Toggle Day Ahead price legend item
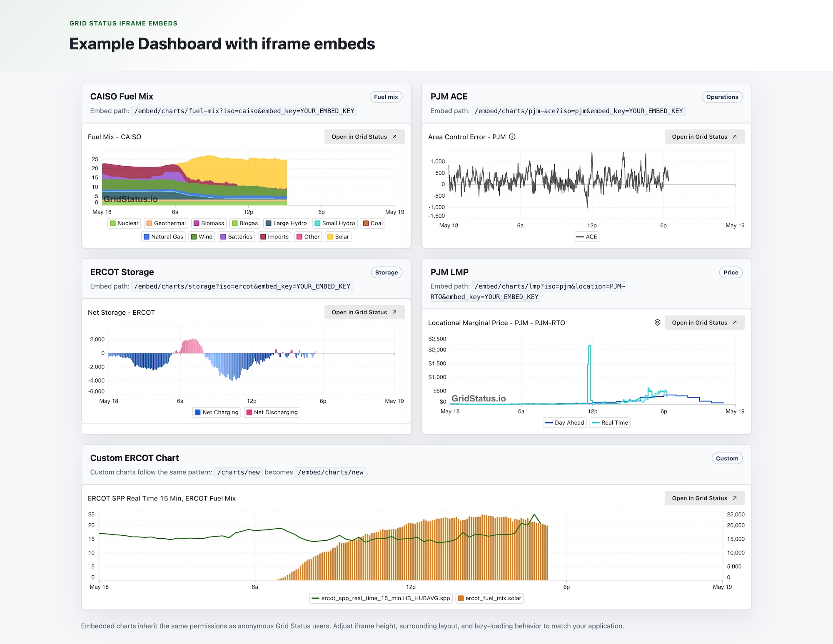The height and width of the screenshot is (644, 833). click(x=565, y=423)
